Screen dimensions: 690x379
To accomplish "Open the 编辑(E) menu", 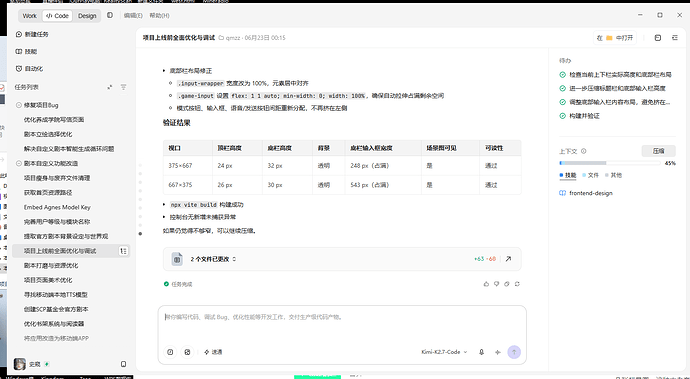I will (x=133, y=15).
